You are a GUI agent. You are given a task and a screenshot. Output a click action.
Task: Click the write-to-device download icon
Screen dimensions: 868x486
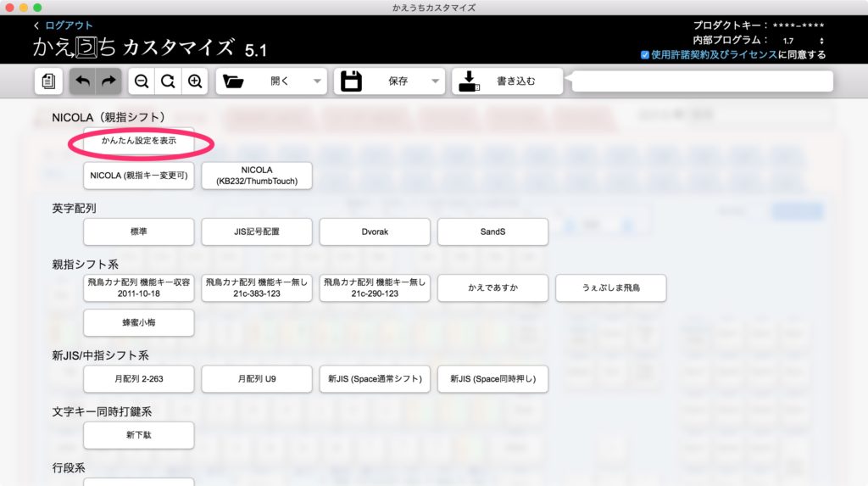pos(469,81)
